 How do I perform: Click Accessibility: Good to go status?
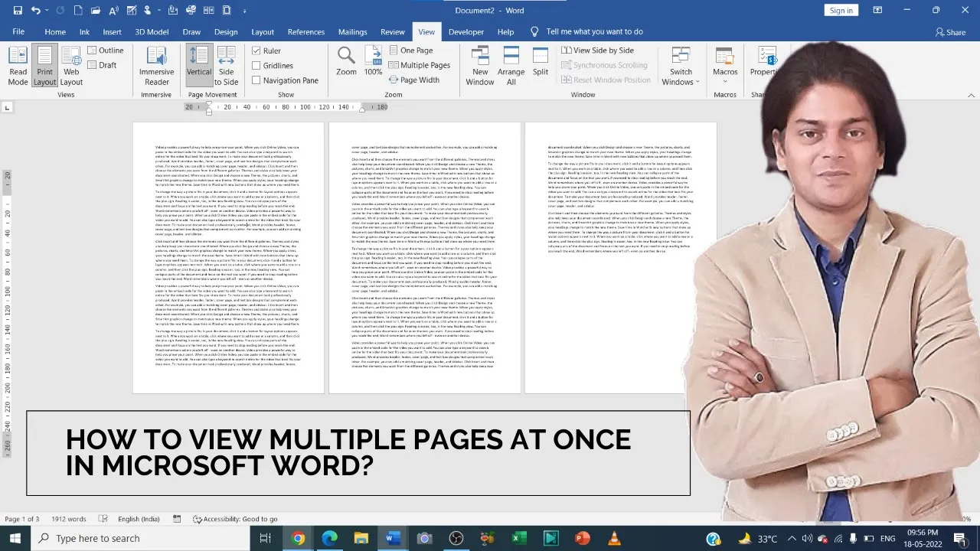click(x=236, y=519)
